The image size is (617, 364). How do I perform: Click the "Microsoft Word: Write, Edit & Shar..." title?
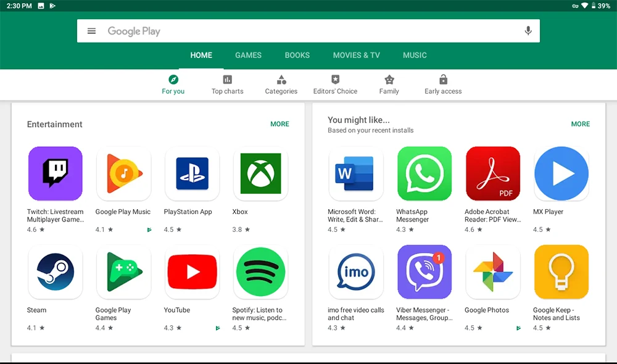pyautogui.click(x=355, y=216)
